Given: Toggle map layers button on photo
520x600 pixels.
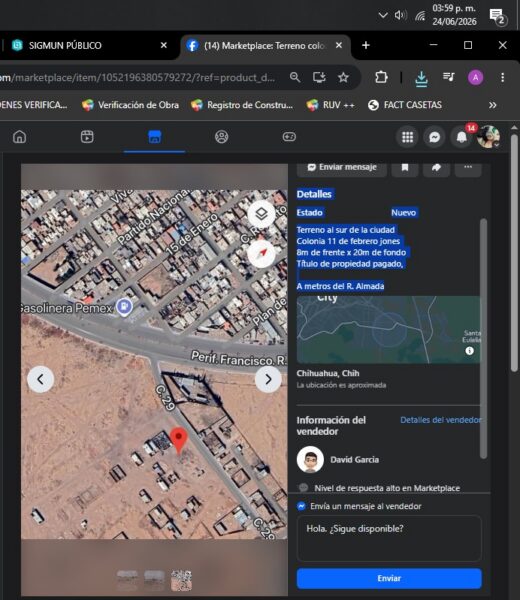Looking at the screenshot, I should coord(261,214).
